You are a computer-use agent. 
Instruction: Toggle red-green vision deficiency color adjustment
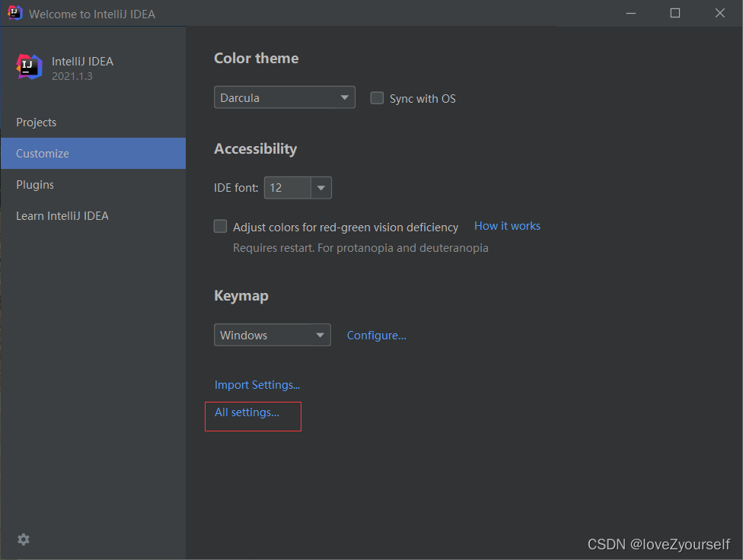point(220,227)
